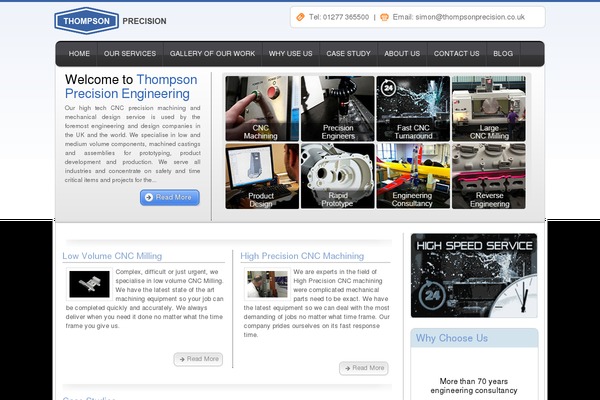The height and width of the screenshot is (400, 600).
Task: Go to GALLERY OF OUR WORK
Action: pyautogui.click(x=212, y=54)
